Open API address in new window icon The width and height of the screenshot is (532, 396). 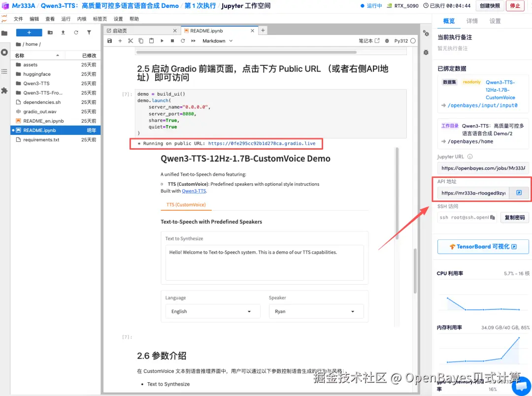tap(519, 193)
